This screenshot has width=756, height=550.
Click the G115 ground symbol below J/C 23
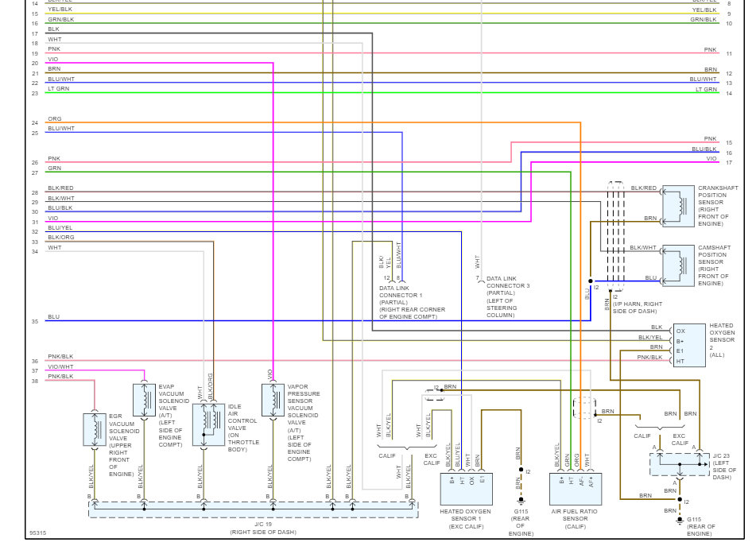click(680, 521)
